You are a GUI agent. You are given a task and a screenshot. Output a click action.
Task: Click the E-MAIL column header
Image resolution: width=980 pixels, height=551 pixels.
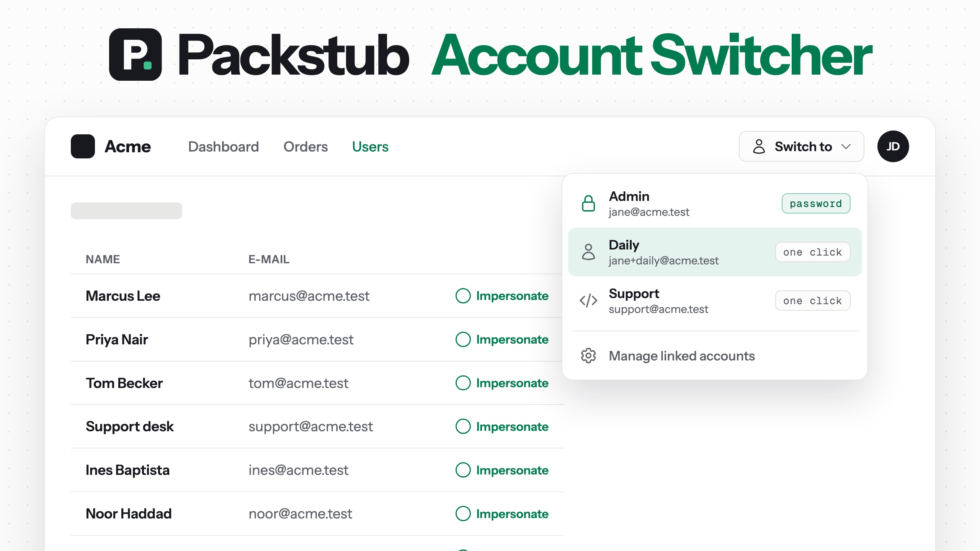click(269, 259)
